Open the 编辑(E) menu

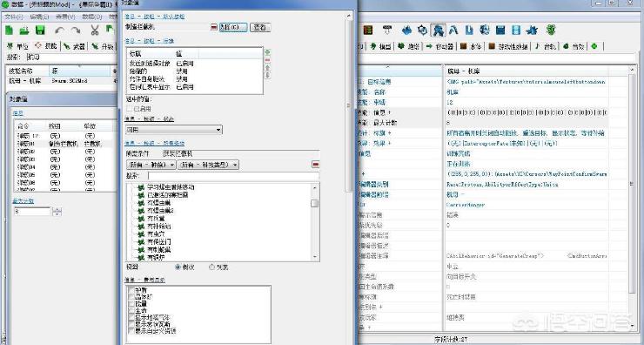(x=39, y=17)
